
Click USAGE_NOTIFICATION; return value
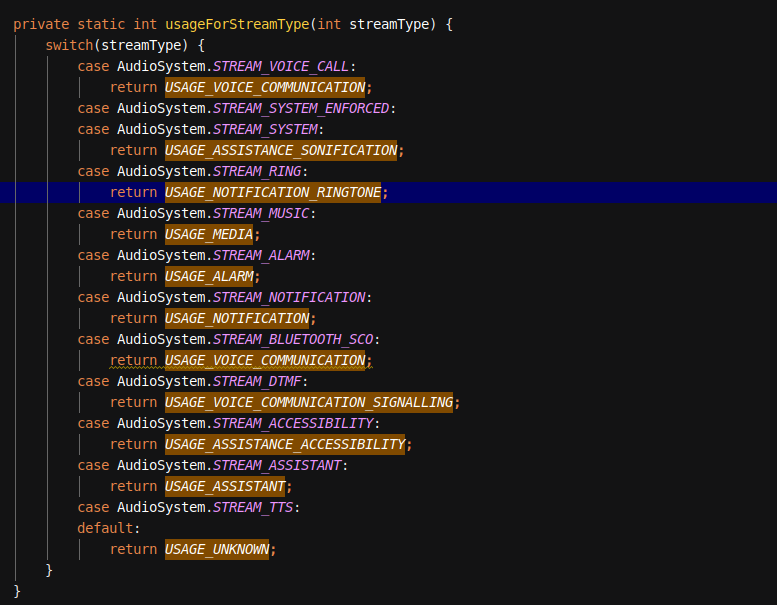[x=237, y=318]
